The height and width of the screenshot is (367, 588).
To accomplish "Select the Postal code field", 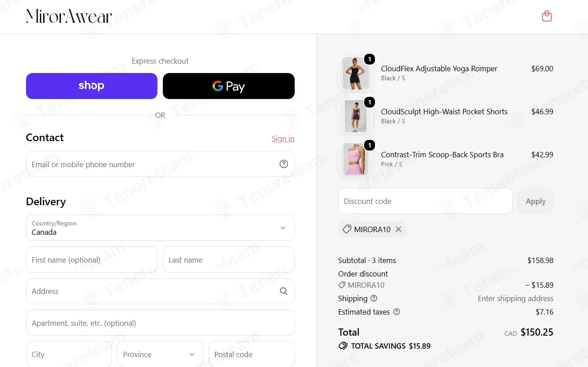I will pyautogui.click(x=252, y=354).
